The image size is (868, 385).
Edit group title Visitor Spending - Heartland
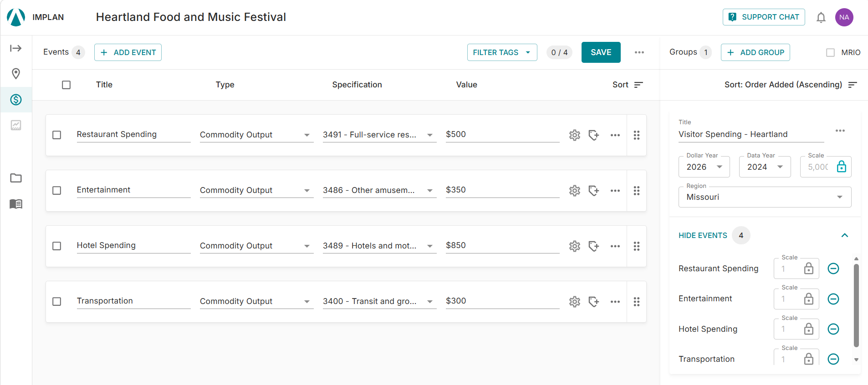[751, 134]
